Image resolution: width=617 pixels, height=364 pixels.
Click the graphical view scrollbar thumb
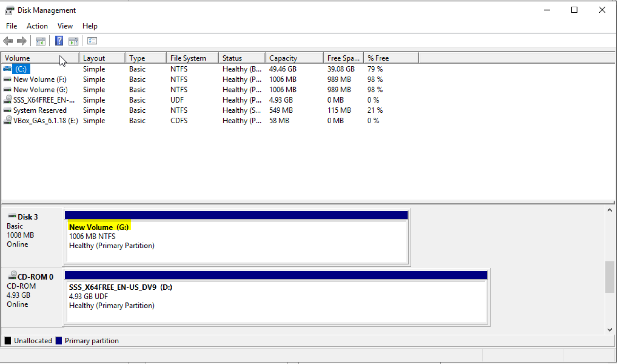point(610,277)
